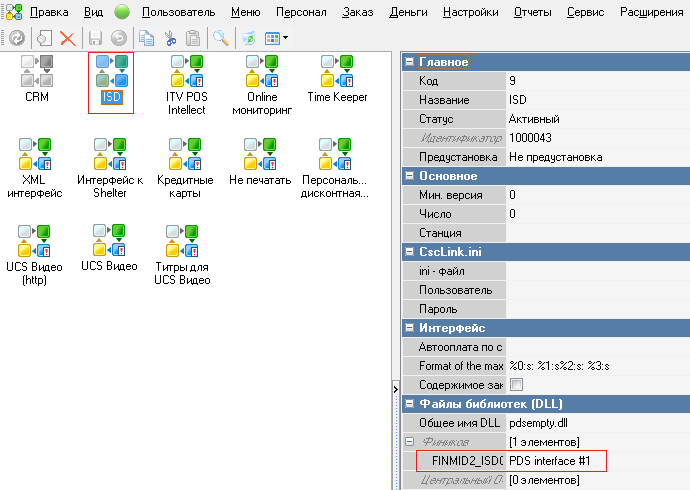Click the red X delete toolbar icon
690x490 pixels.
tap(68, 38)
